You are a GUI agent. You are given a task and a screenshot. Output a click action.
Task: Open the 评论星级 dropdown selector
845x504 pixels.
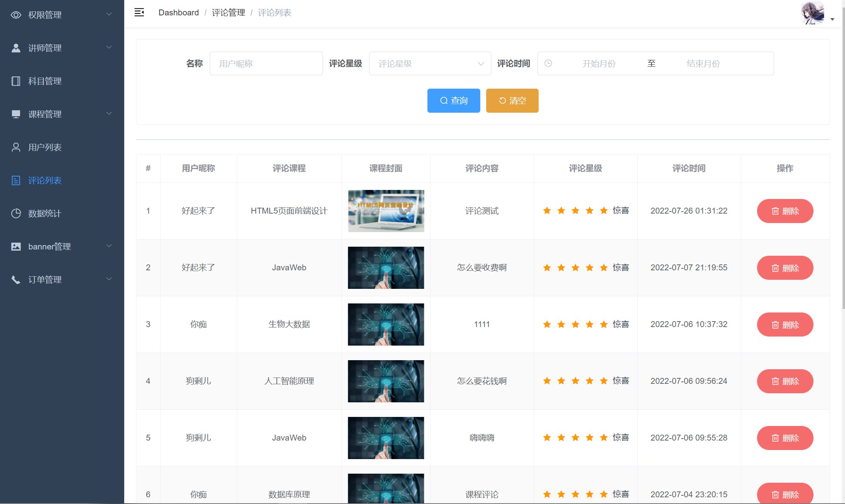pos(430,63)
